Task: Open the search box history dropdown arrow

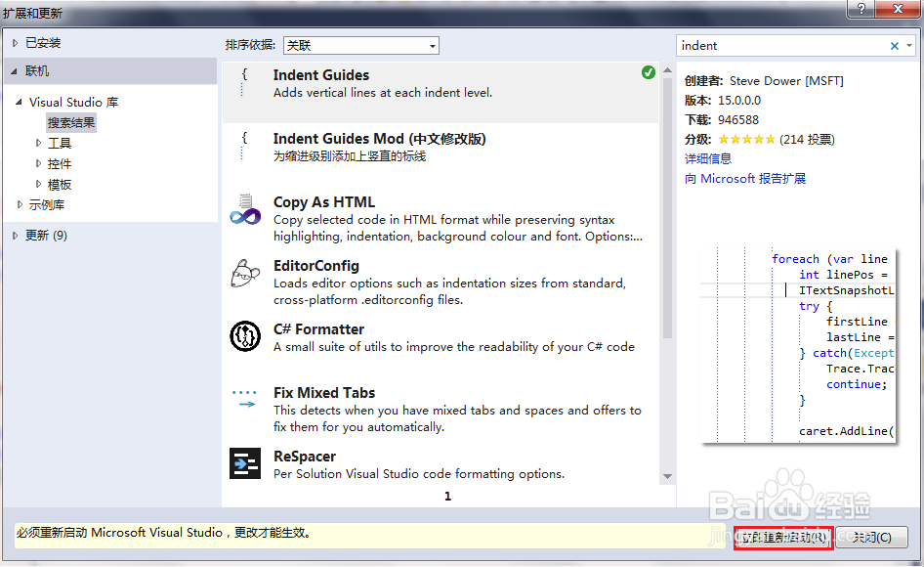Action: 909,46
